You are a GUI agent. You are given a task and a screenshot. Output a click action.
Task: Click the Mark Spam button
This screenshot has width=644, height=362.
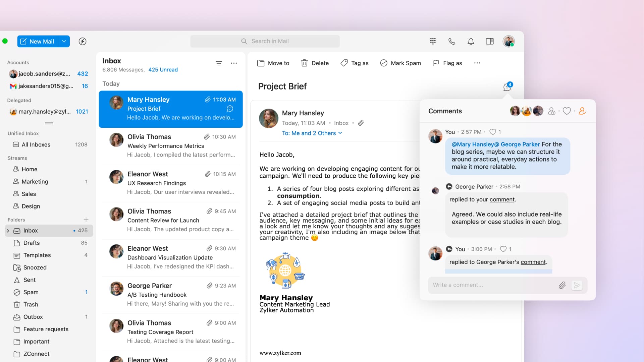(x=400, y=63)
